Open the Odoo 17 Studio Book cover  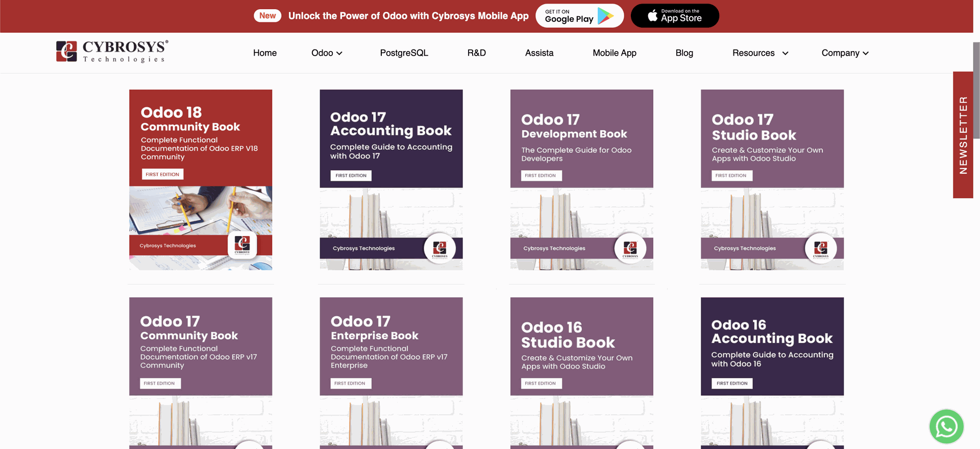click(x=772, y=180)
